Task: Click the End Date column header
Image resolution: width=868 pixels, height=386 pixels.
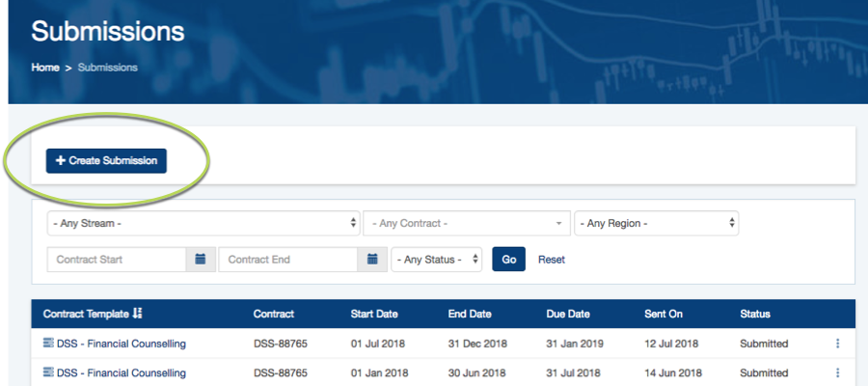Action: pos(470,314)
